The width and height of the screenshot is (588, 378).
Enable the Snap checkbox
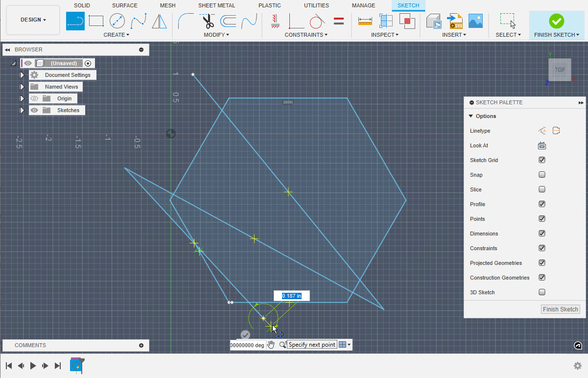542,174
